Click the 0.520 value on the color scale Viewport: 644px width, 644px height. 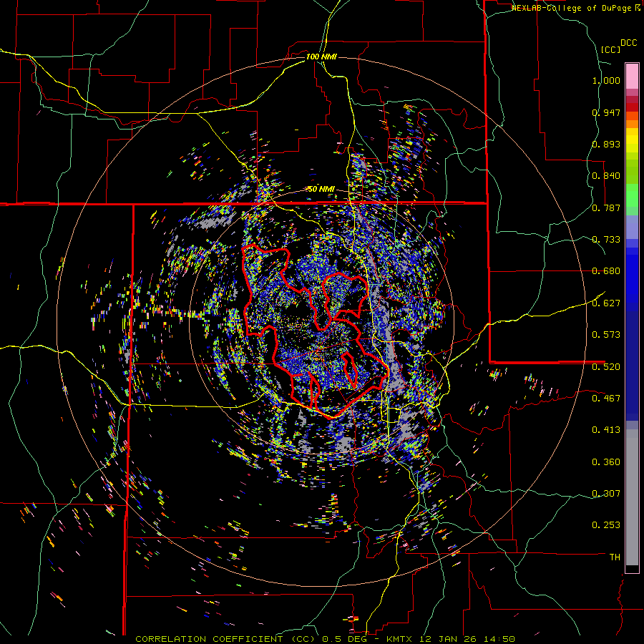pyautogui.click(x=606, y=367)
